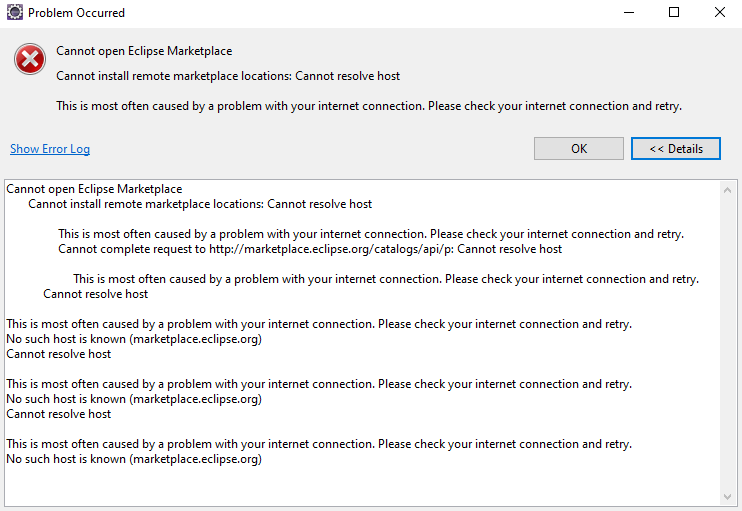Click the details pane vertical scrollbar track
The width and height of the screenshot is (742, 511).
pyautogui.click(x=727, y=340)
